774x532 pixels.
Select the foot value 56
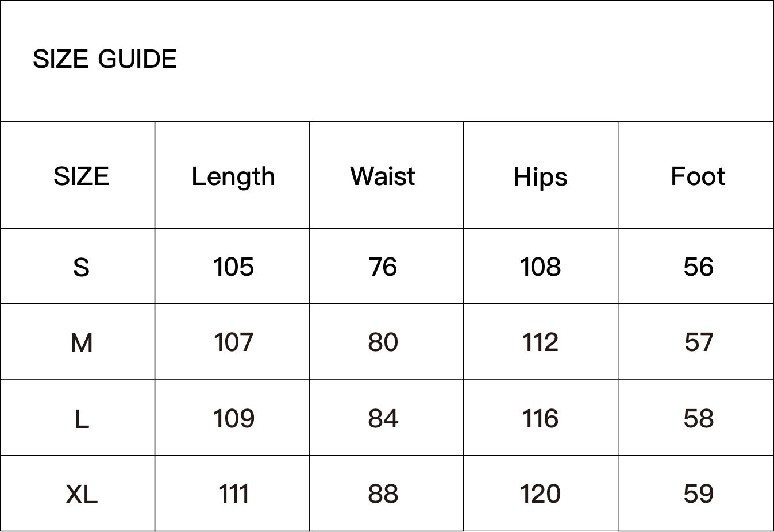(x=698, y=267)
